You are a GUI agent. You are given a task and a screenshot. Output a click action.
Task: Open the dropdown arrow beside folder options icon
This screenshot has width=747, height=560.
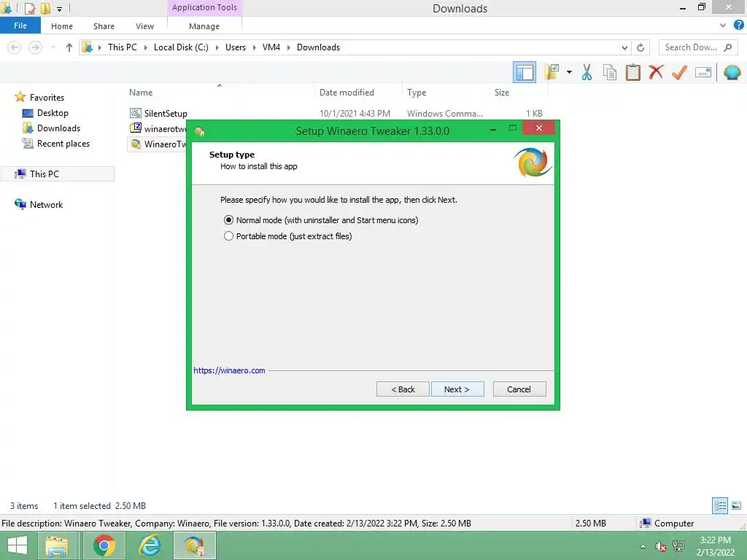pos(569,72)
